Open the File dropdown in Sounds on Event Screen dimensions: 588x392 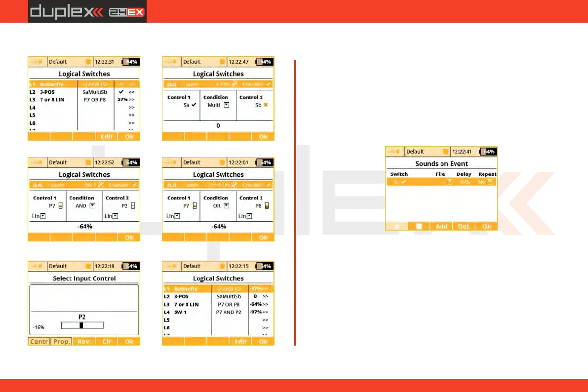tap(450, 182)
